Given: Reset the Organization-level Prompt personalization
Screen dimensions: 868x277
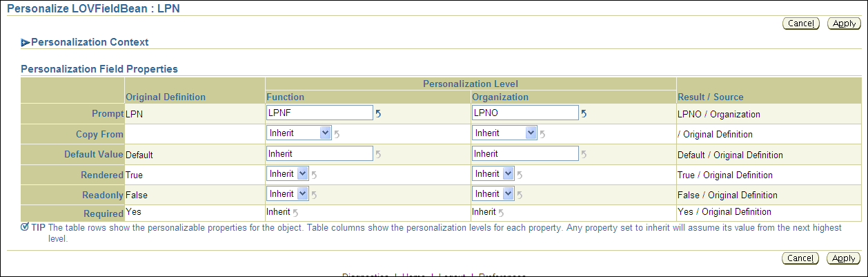Looking at the screenshot, I should click(584, 114).
